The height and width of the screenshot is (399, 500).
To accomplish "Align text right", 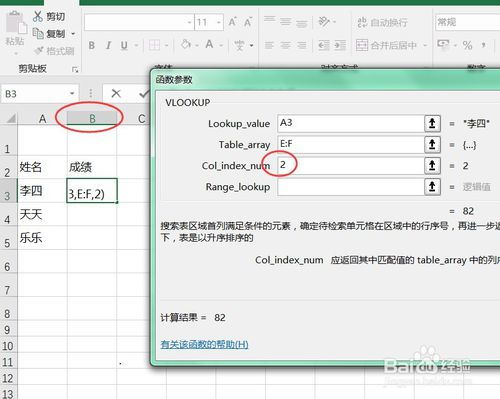I will tap(302, 45).
